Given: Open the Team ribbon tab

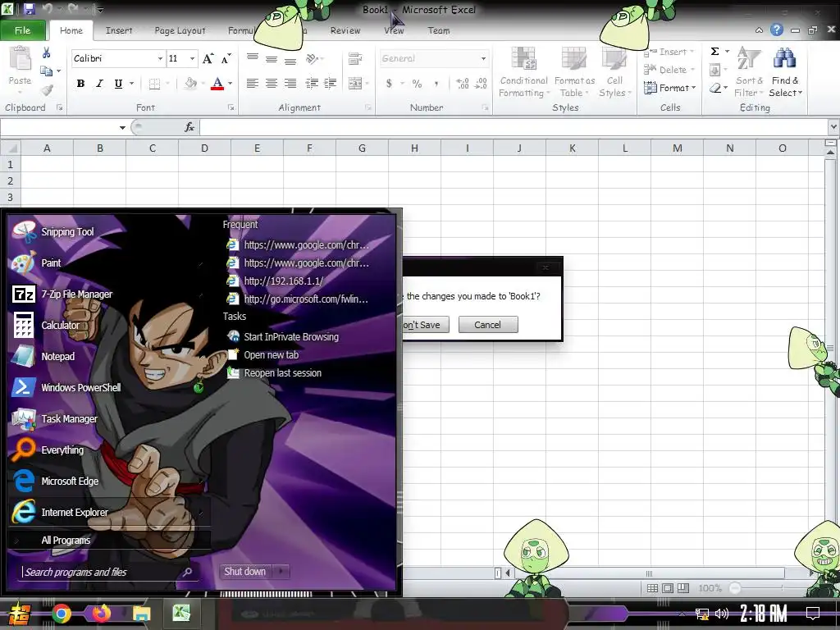Looking at the screenshot, I should pos(439,30).
